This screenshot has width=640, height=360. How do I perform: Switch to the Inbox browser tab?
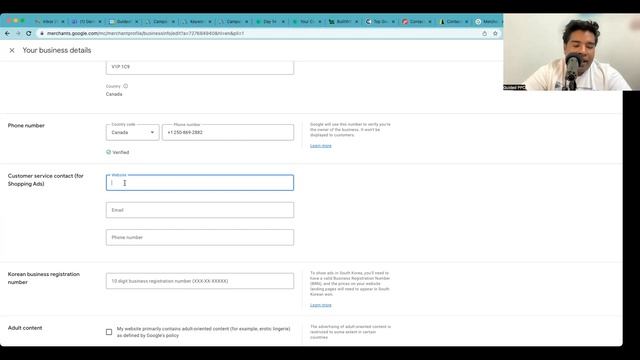coord(48,21)
